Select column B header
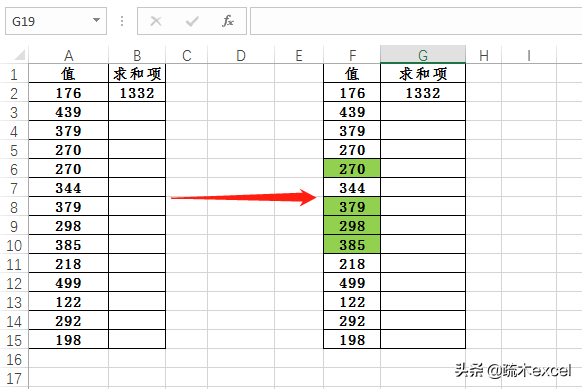The height and width of the screenshot is (389, 582). (137, 55)
